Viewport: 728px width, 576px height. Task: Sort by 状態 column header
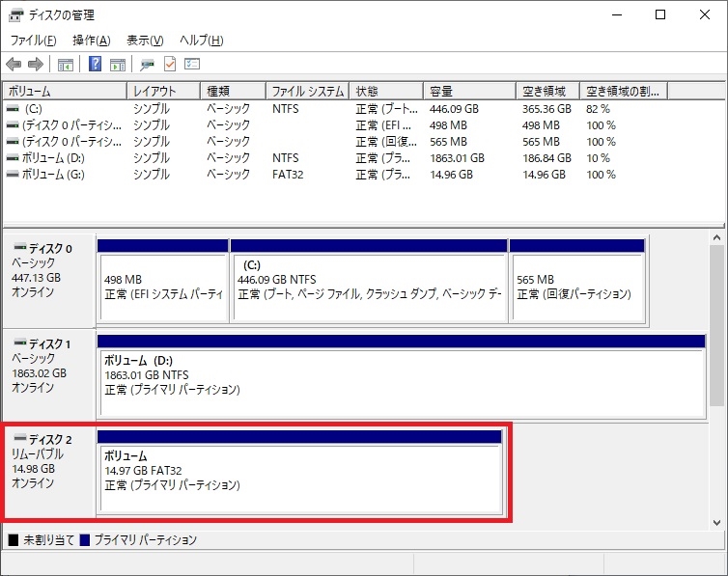click(x=386, y=91)
